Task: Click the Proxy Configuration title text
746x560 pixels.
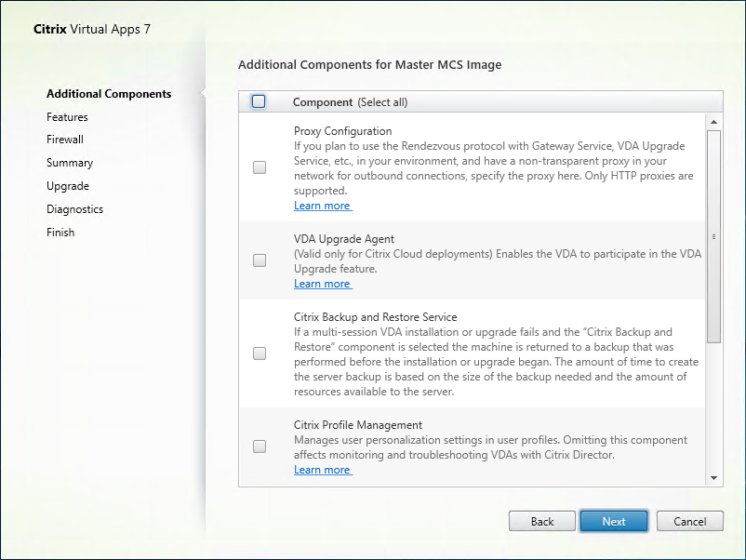Action: click(342, 131)
